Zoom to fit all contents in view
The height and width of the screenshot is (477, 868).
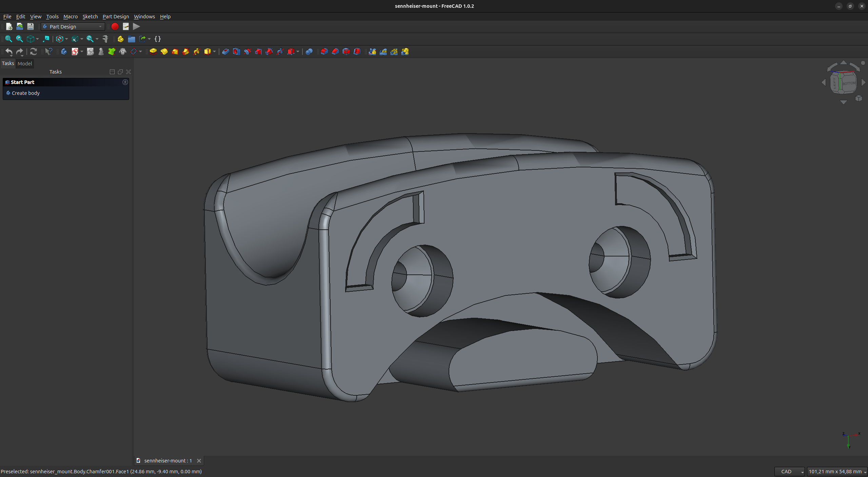pyautogui.click(x=8, y=39)
